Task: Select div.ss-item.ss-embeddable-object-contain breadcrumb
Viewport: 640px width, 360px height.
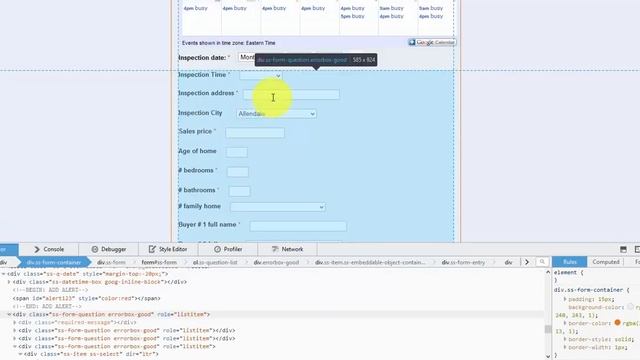Action: [370, 262]
